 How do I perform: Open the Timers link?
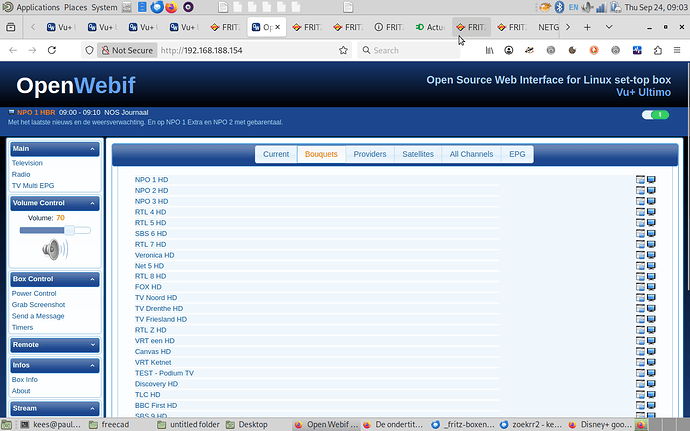22,328
